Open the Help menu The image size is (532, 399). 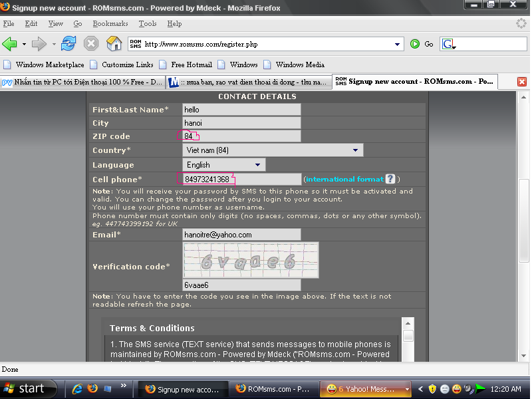click(174, 24)
